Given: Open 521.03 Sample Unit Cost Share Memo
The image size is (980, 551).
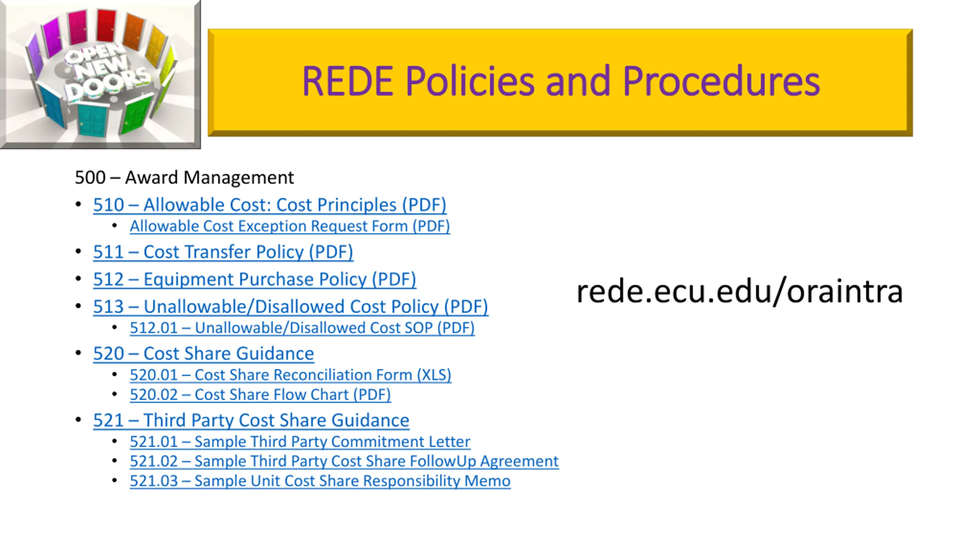Looking at the screenshot, I should pos(320,481).
